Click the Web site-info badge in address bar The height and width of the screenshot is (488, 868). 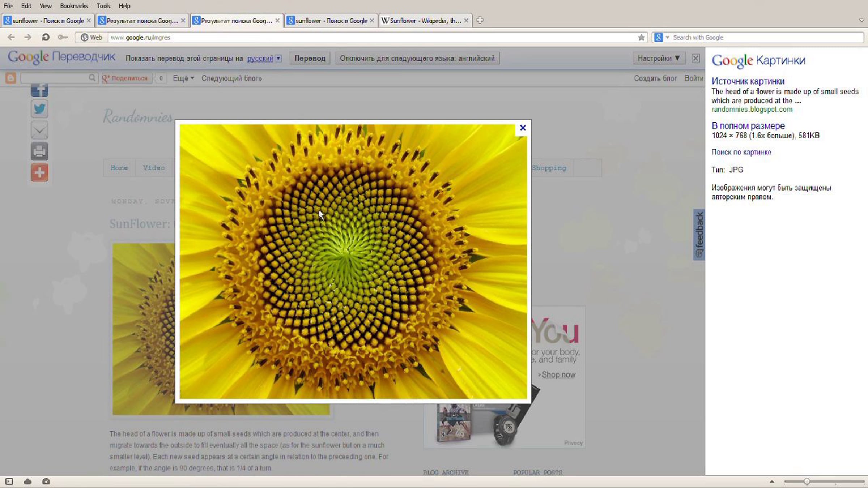click(x=92, y=37)
